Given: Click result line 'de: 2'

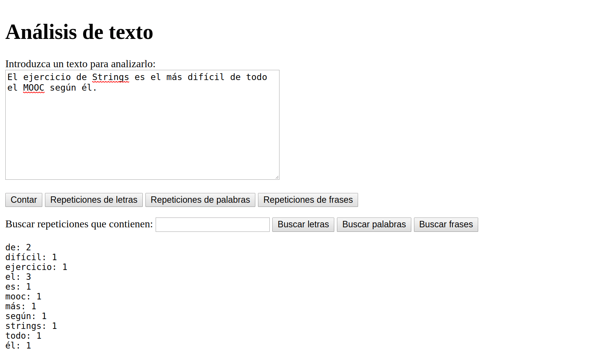Looking at the screenshot, I should click(18, 247).
